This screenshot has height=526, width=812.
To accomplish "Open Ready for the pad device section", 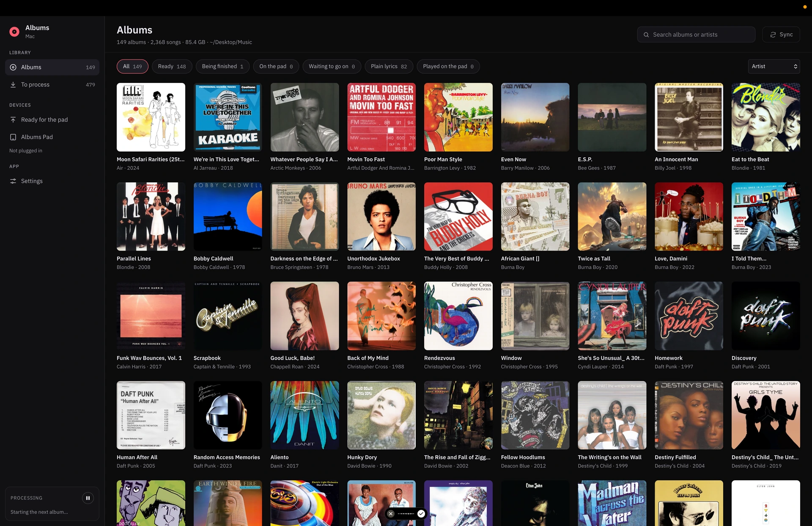I will coord(52,120).
